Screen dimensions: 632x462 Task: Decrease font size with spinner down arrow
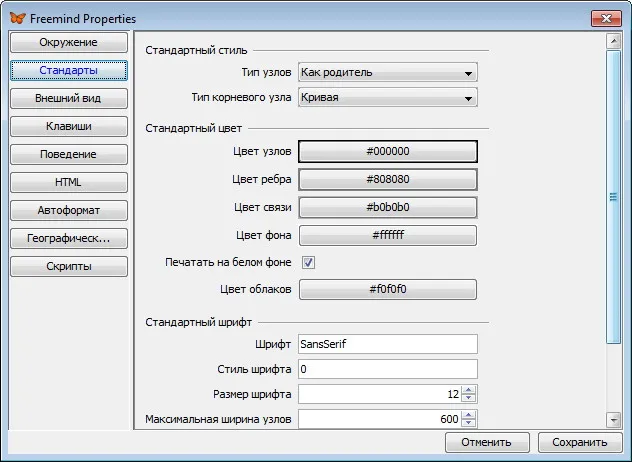(x=468, y=398)
